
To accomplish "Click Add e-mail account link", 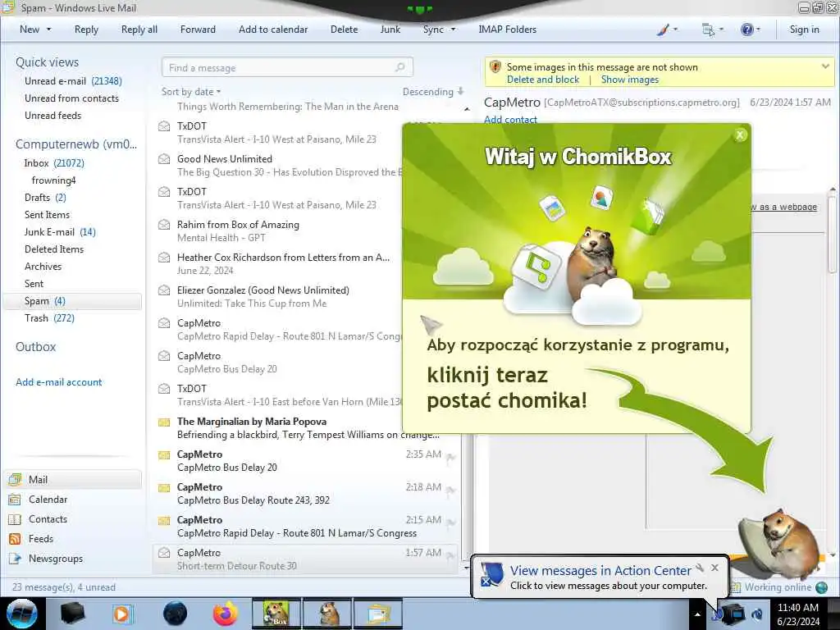I will click(58, 382).
